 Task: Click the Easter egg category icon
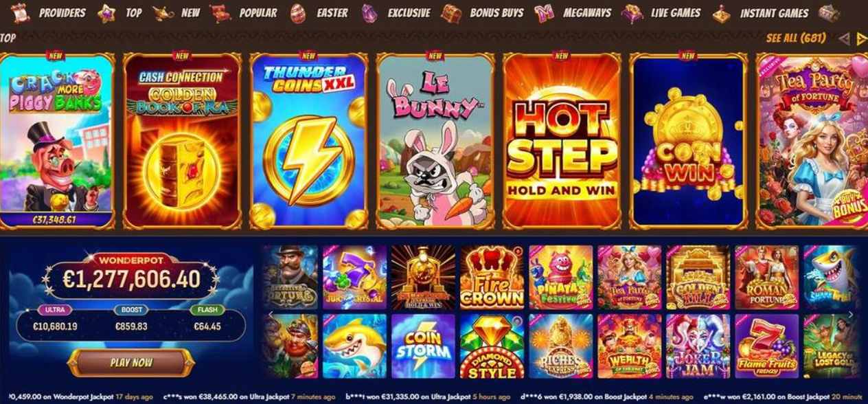click(x=298, y=13)
